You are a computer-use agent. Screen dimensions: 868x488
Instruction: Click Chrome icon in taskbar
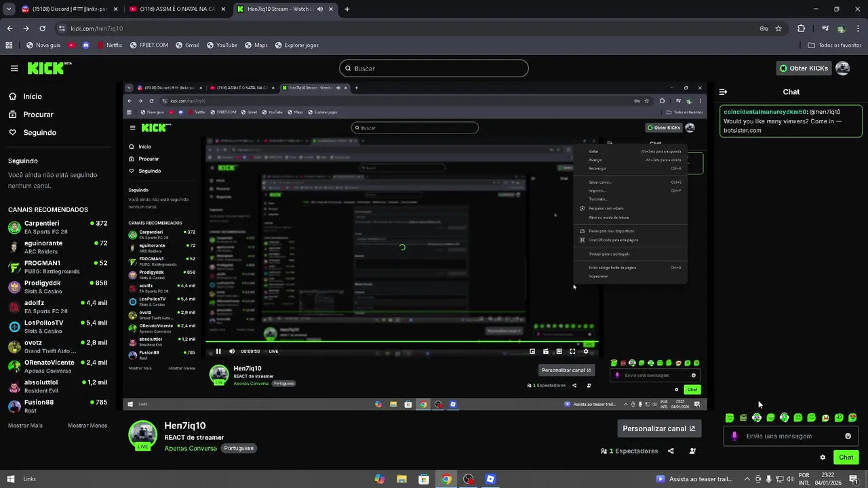click(x=446, y=479)
